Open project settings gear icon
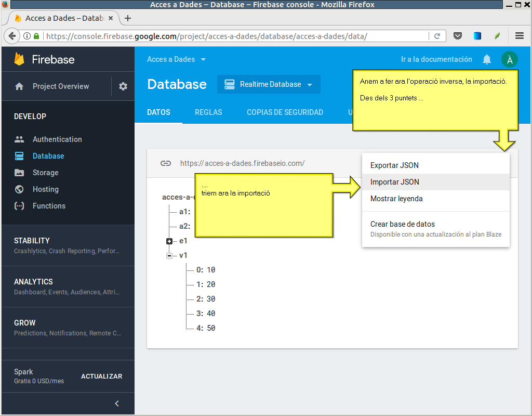This screenshot has height=416, width=532. pos(123,86)
